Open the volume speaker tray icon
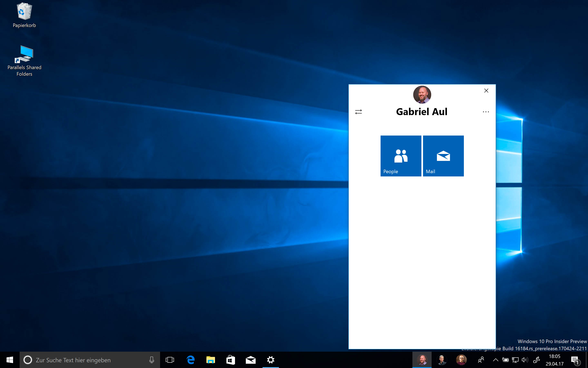Image resolution: width=588 pixels, height=368 pixels. click(x=525, y=360)
